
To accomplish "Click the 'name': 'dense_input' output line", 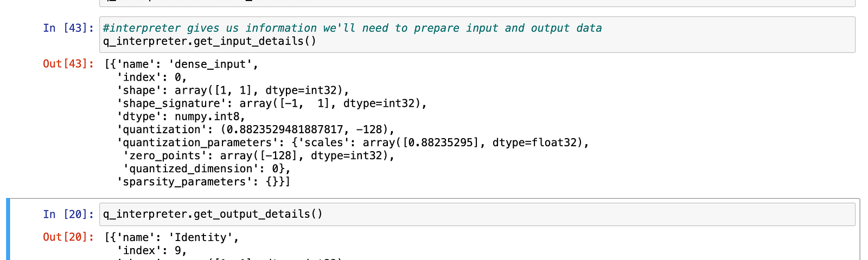I will 181,64.
